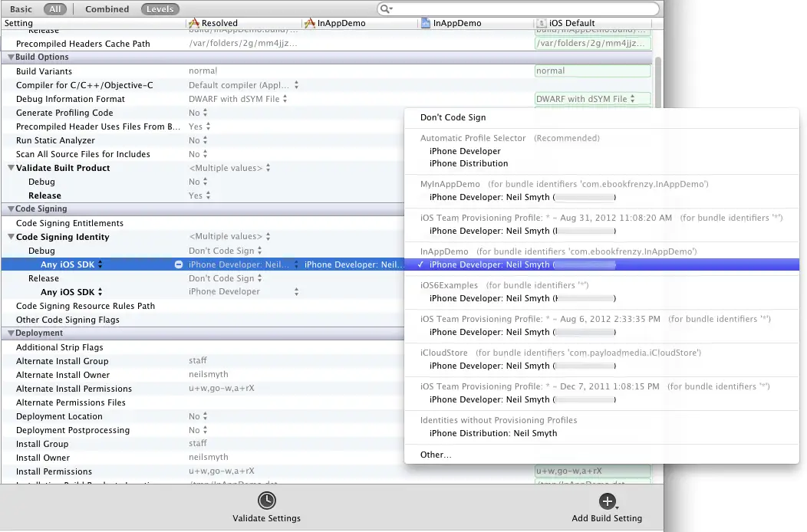Switch to Combined view mode

coord(106,8)
